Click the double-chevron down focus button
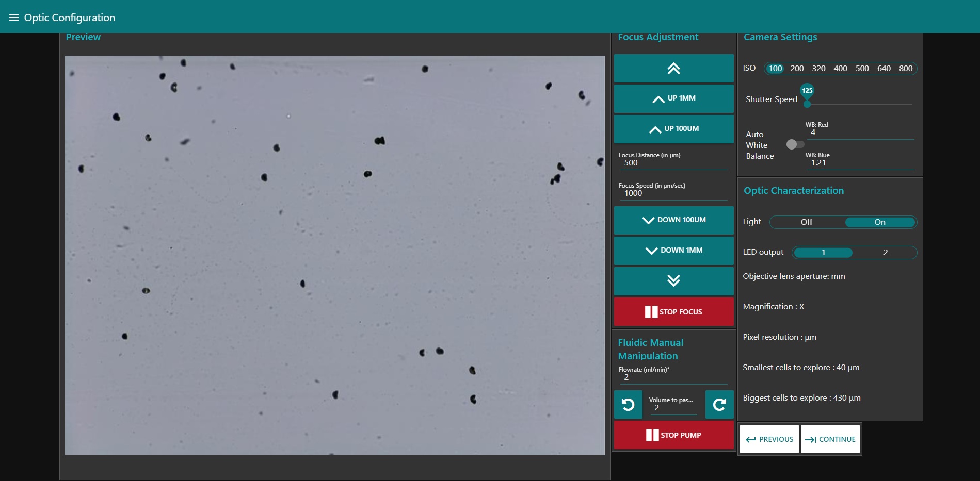Viewport: 980px width, 481px height. point(673,280)
